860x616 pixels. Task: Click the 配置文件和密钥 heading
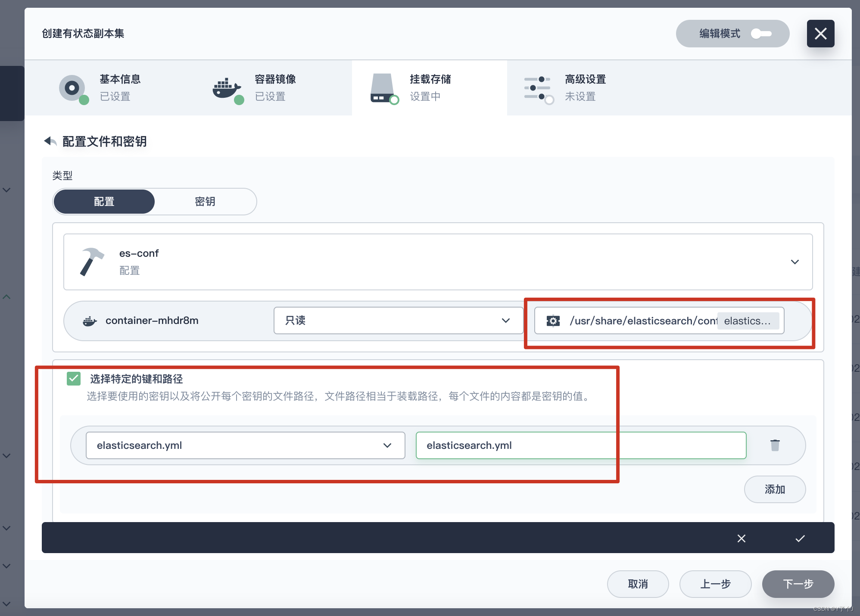[105, 141]
